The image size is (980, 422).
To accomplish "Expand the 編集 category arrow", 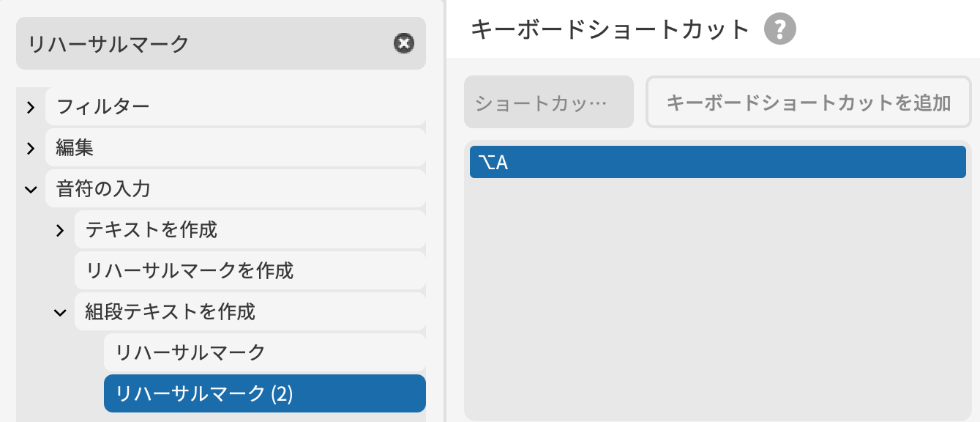I will pos(31,149).
